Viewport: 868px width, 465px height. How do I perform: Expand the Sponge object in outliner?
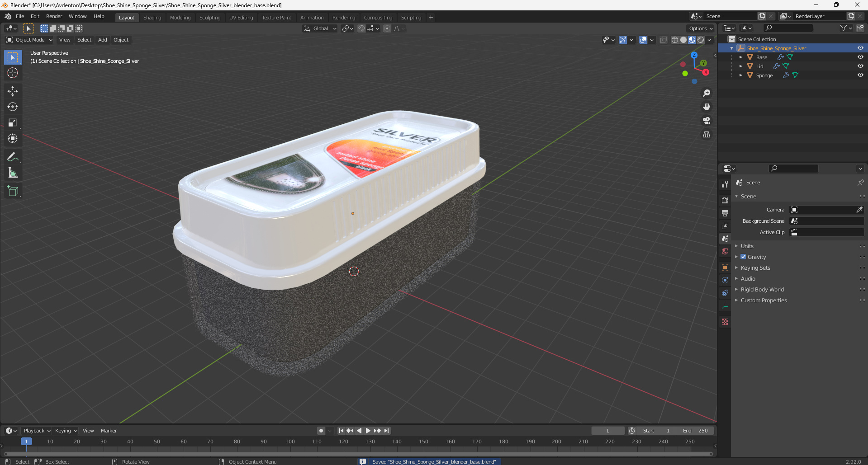click(740, 75)
